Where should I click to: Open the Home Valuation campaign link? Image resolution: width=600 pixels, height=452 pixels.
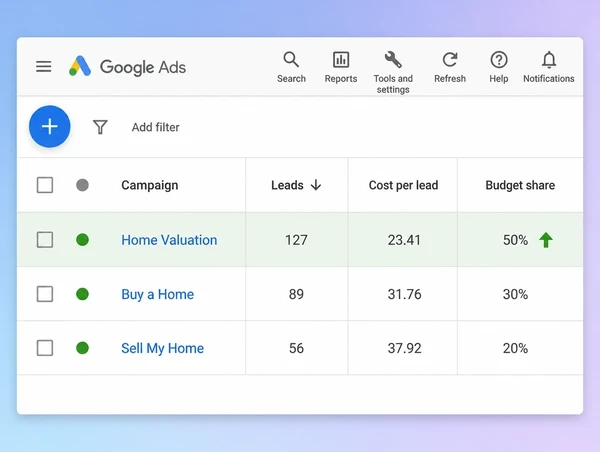(169, 240)
